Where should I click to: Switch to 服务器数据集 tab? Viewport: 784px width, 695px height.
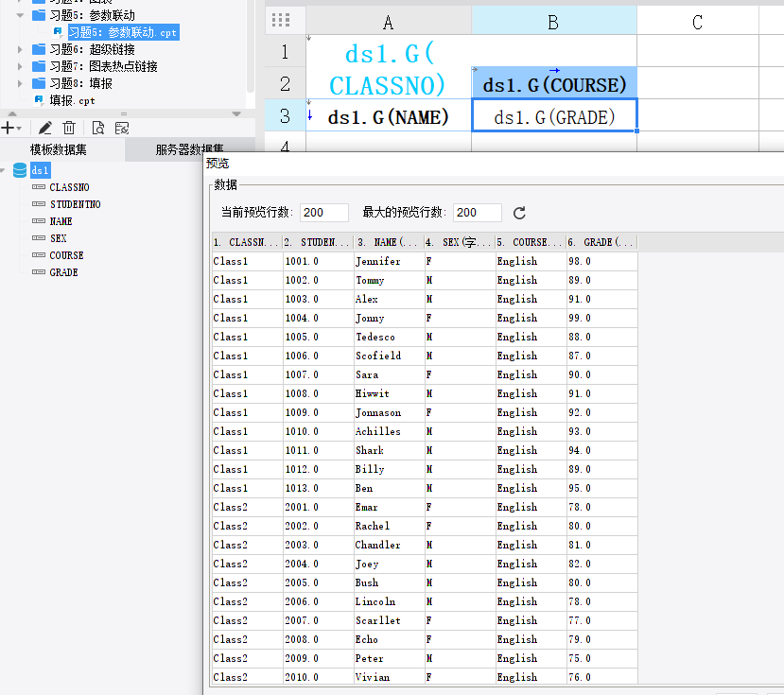pos(189,149)
